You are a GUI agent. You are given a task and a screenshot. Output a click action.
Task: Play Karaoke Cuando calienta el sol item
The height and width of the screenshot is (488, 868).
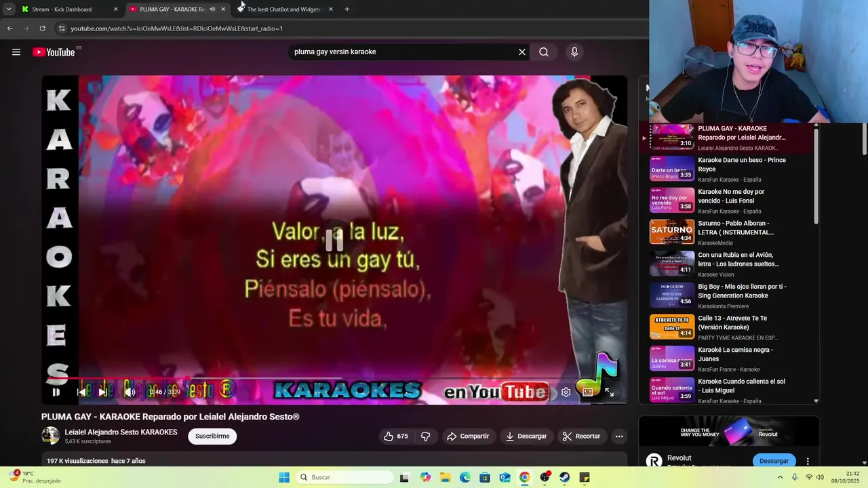click(727, 390)
